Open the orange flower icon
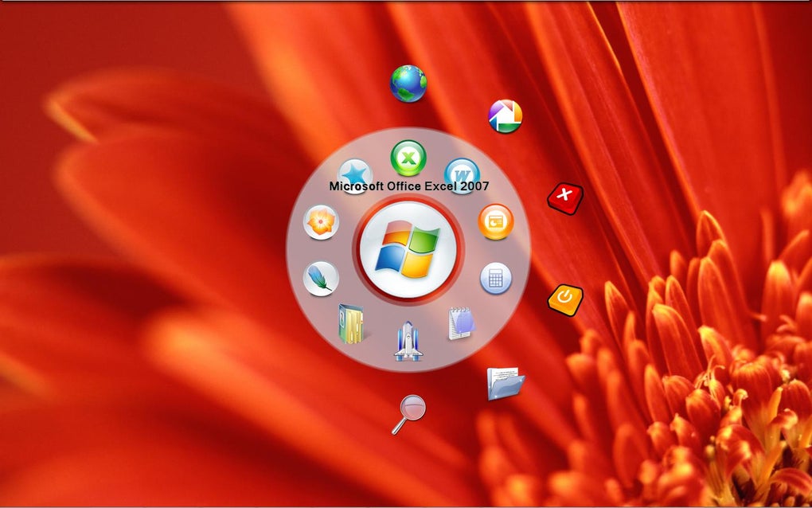This screenshot has width=812, height=508. click(321, 222)
